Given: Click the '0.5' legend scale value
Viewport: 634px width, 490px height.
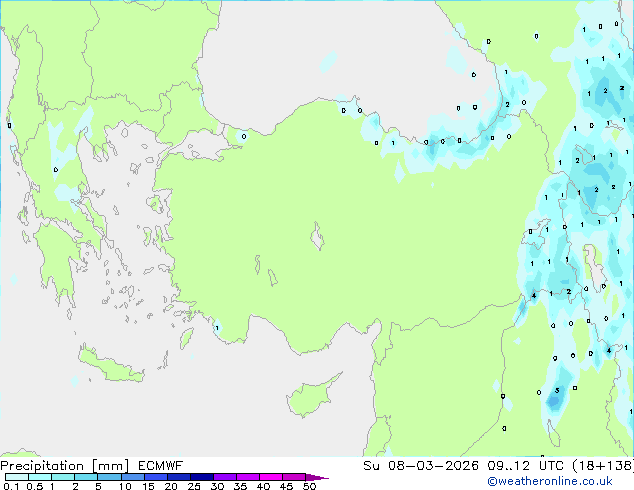Looking at the screenshot, I should (x=34, y=486).
